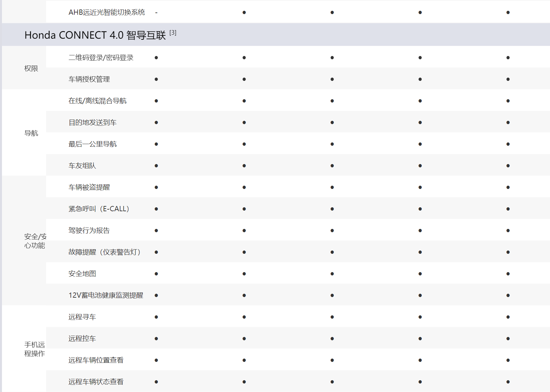This screenshot has height=392, width=550.
Task: Click first dot in 驾驶行为报告 row
Action: (156, 231)
